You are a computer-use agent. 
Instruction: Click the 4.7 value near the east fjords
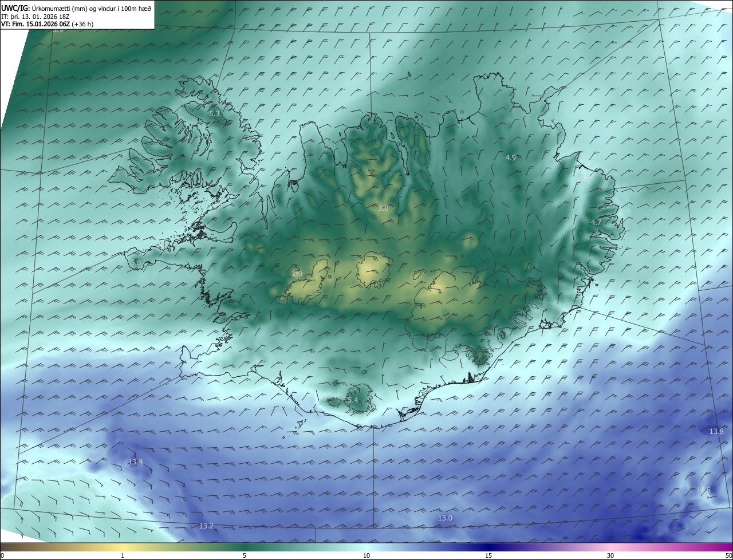596,223
